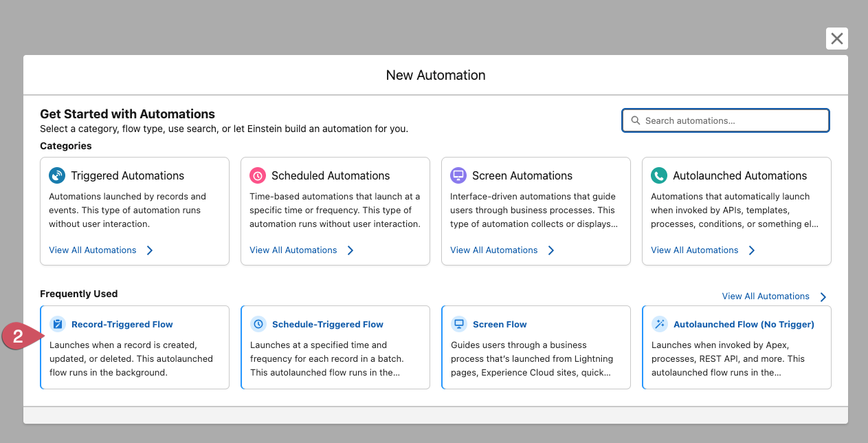The height and width of the screenshot is (443, 868).
Task: Open View All Automations under Screen Automations
Action: [494, 250]
